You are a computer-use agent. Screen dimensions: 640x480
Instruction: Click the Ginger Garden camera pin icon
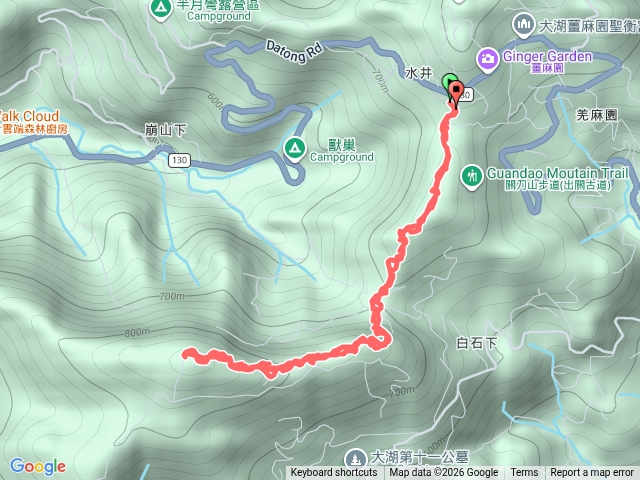click(x=487, y=59)
